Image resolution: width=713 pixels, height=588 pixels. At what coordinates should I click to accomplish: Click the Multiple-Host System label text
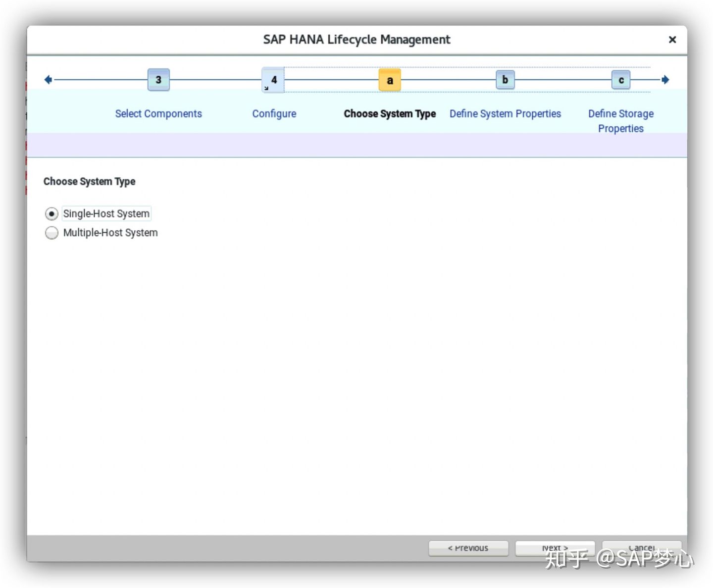coord(110,233)
